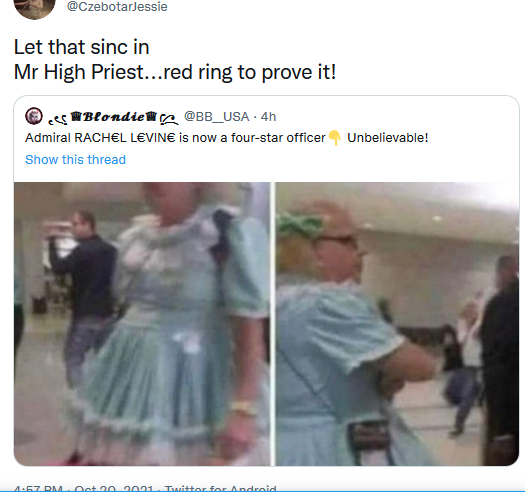
Task: Open the quoted tweet's 4h timestamp
Action: click(268, 117)
